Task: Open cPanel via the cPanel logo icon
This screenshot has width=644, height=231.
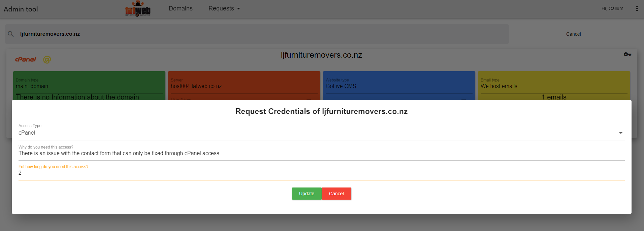Action: click(x=26, y=59)
